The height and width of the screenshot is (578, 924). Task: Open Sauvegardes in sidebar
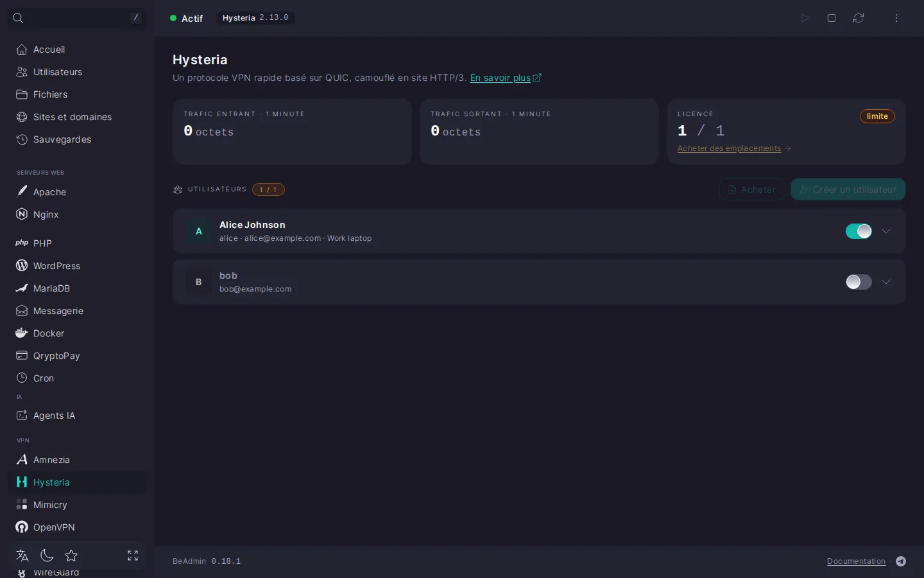[x=77, y=139]
